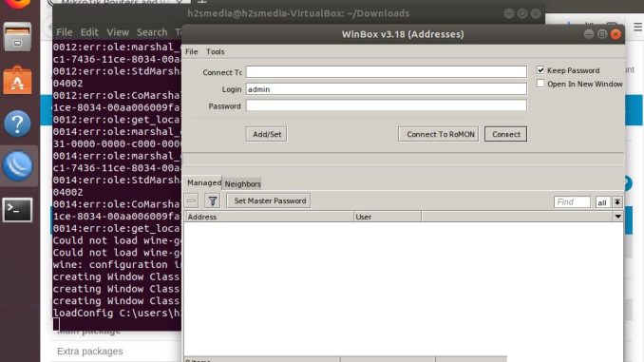Image resolution: width=644 pixels, height=362 pixels.
Task: Focus the Password input field
Action: (x=386, y=105)
